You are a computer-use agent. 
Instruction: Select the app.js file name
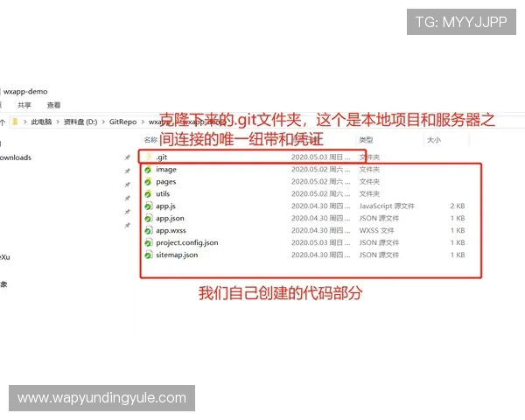click(165, 206)
